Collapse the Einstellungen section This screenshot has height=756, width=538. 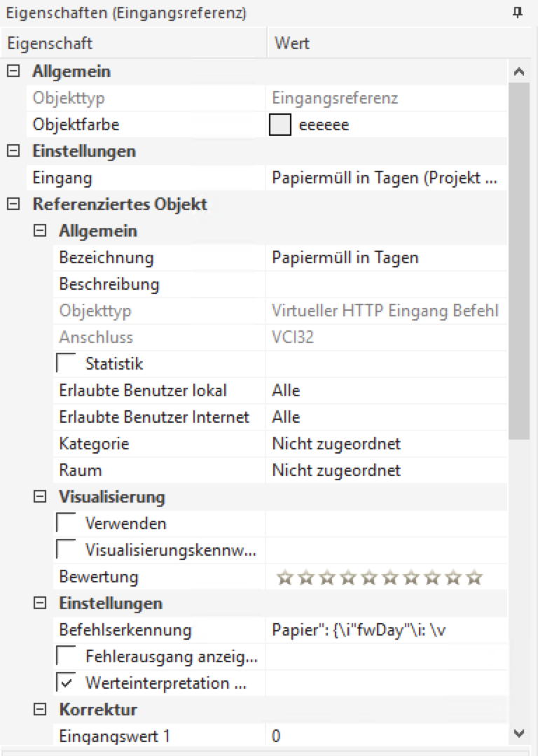click(12, 150)
